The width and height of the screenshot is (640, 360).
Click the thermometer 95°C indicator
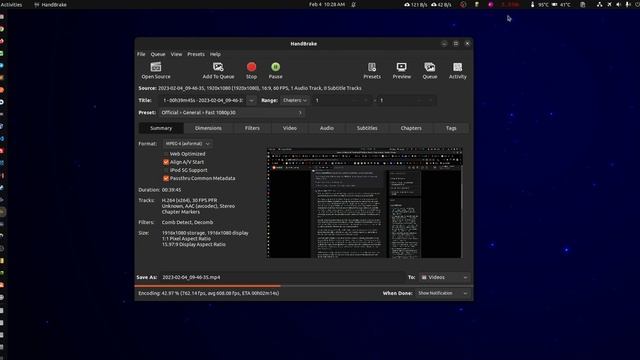[540, 4]
